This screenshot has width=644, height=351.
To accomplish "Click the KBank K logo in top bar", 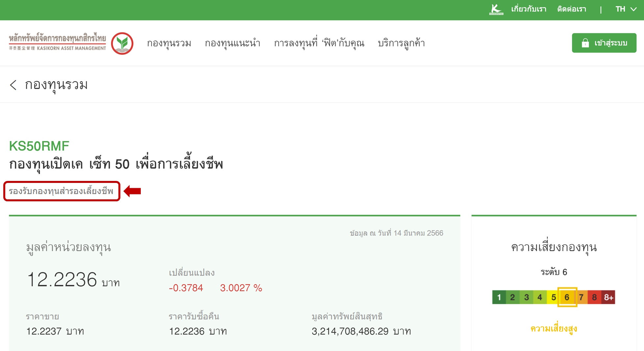I will (x=496, y=9).
